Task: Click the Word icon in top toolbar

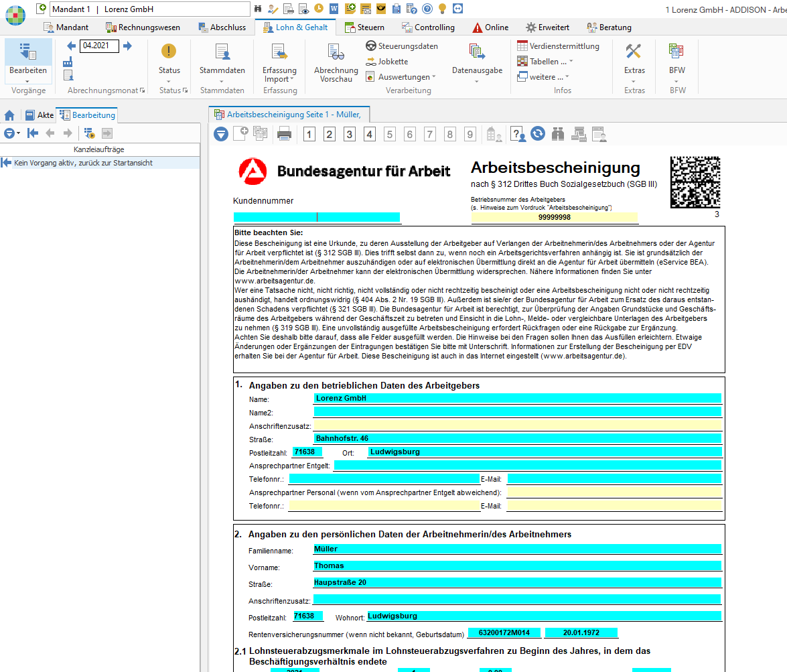Action: [x=334, y=9]
